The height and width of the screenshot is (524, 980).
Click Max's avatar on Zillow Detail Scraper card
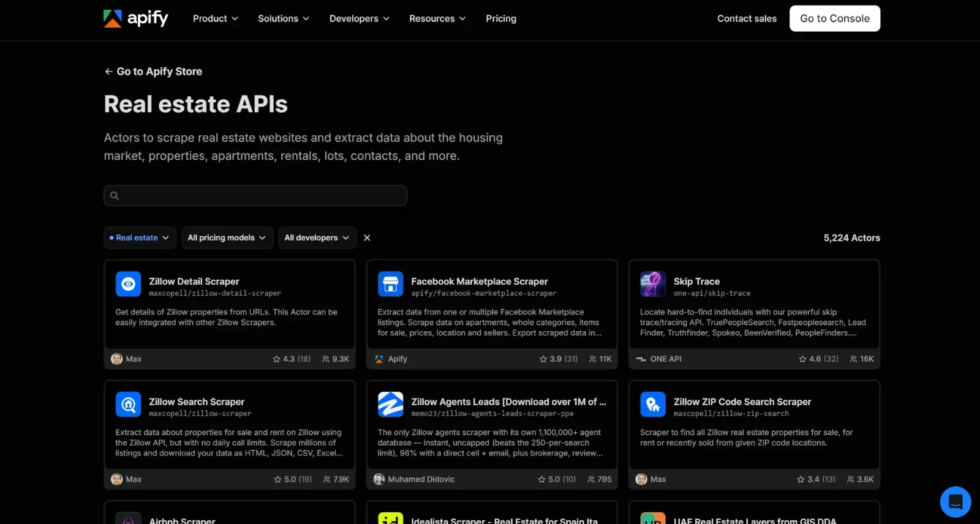tap(116, 359)
